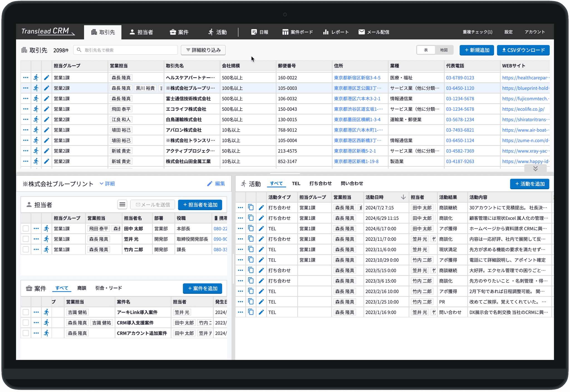Open https://ecolife.co.jp/ website link
Viewport: 570px width, 392px height.
click(x=523, y=109)
